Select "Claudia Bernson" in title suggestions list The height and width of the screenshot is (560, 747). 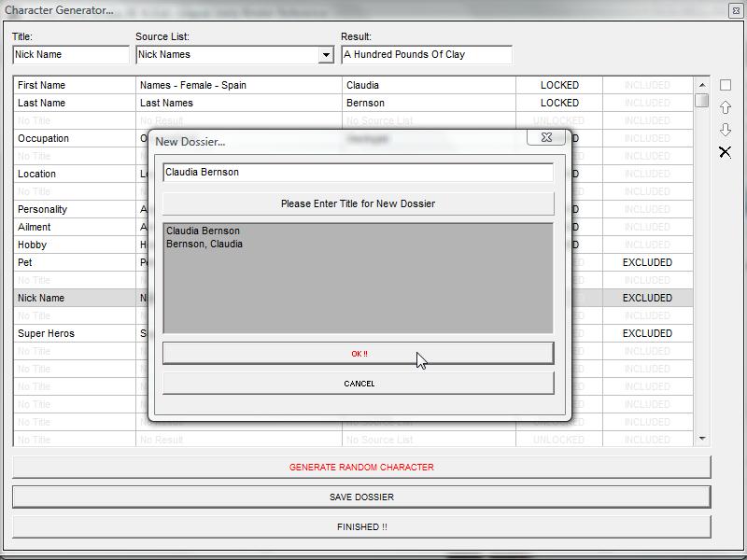[x=203, y=231]
